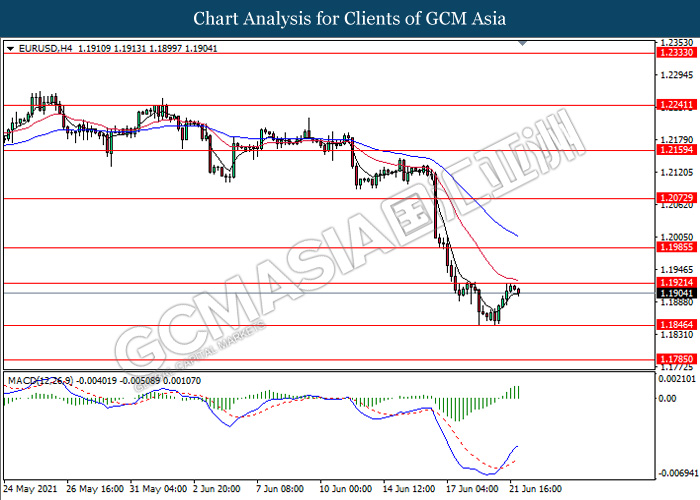Viewport: 700px width, 500px height.
Task: Click the 1.23330 red price label
Action: click(677, 53)
